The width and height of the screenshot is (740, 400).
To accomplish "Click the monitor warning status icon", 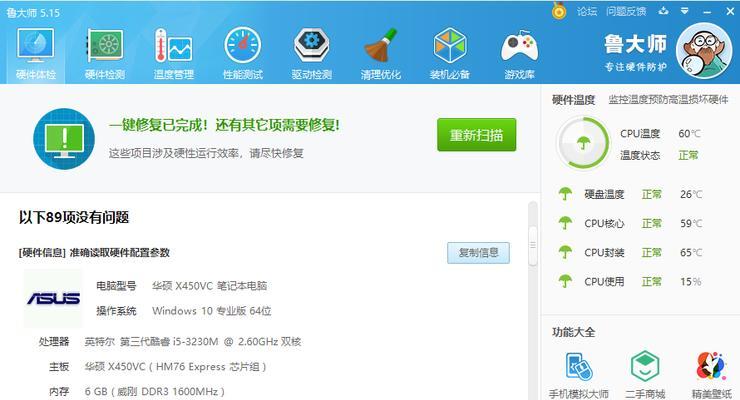I will click(64, 139).
